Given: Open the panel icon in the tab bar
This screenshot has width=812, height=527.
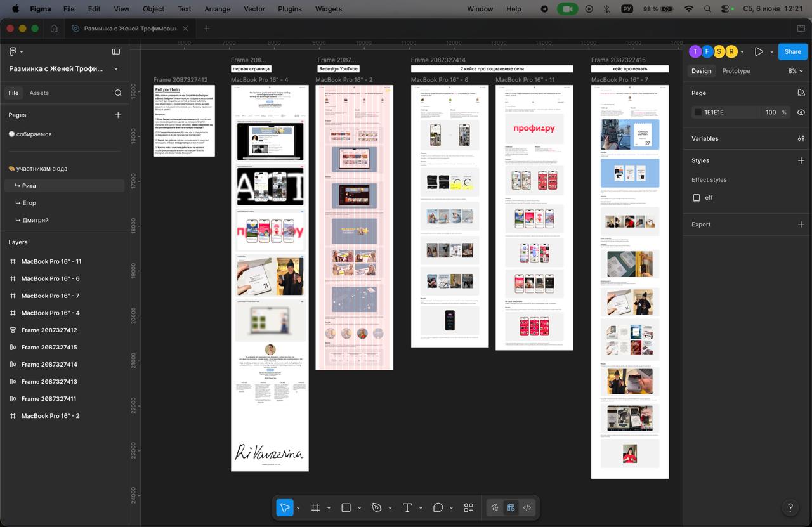Looking at the screenshot, I should [x=801, y=29].
